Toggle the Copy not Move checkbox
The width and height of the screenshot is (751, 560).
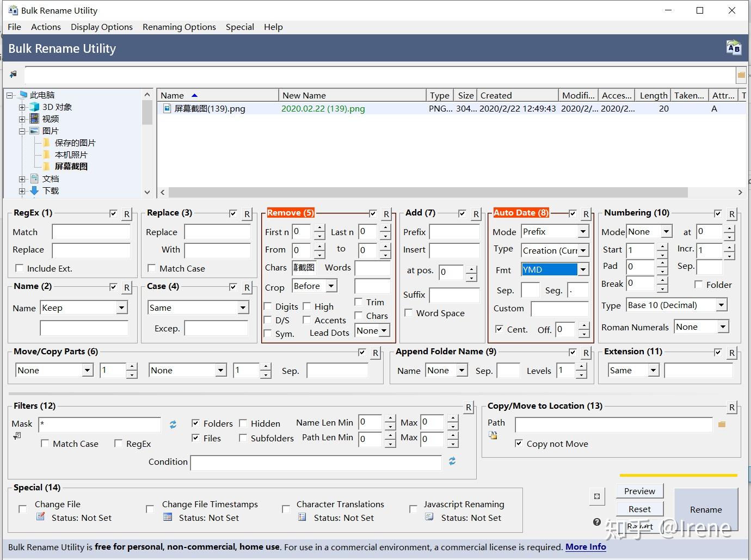[519, 444]
